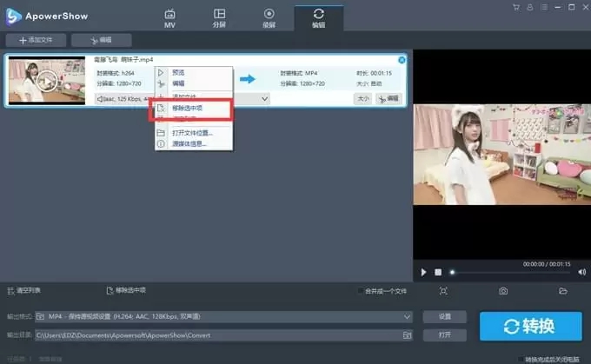Toggle 转换完成后关闭电脑 checkbox

click(521, 359)
